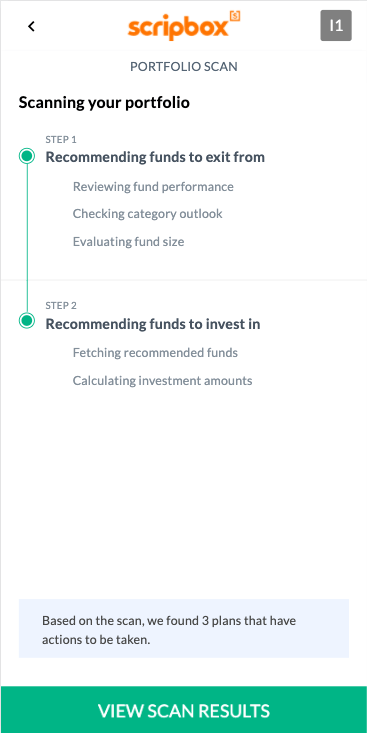
Task: Click Reviewing fund performance item
Action: 153,187
